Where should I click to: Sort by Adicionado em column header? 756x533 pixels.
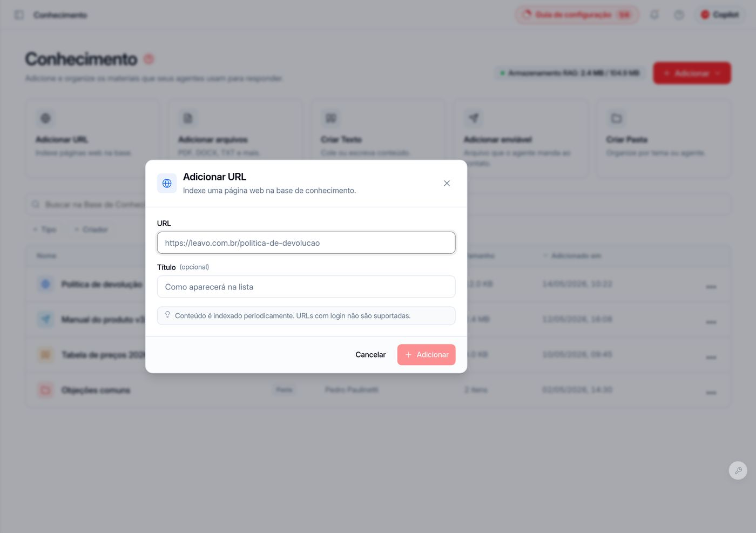click(x=572, y=256)
